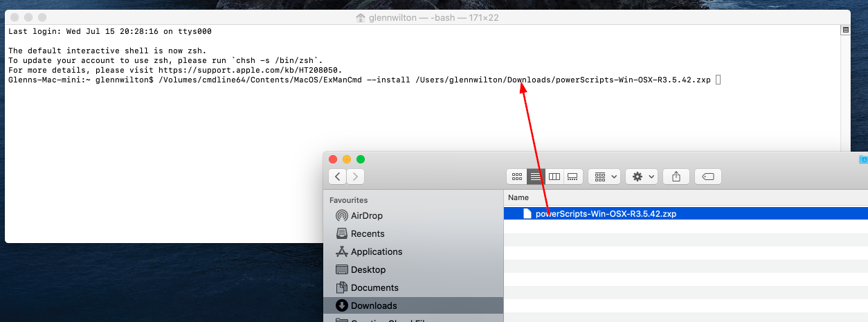
Task: Open Recents in the Finder sidebar
Action: (367, 233)
